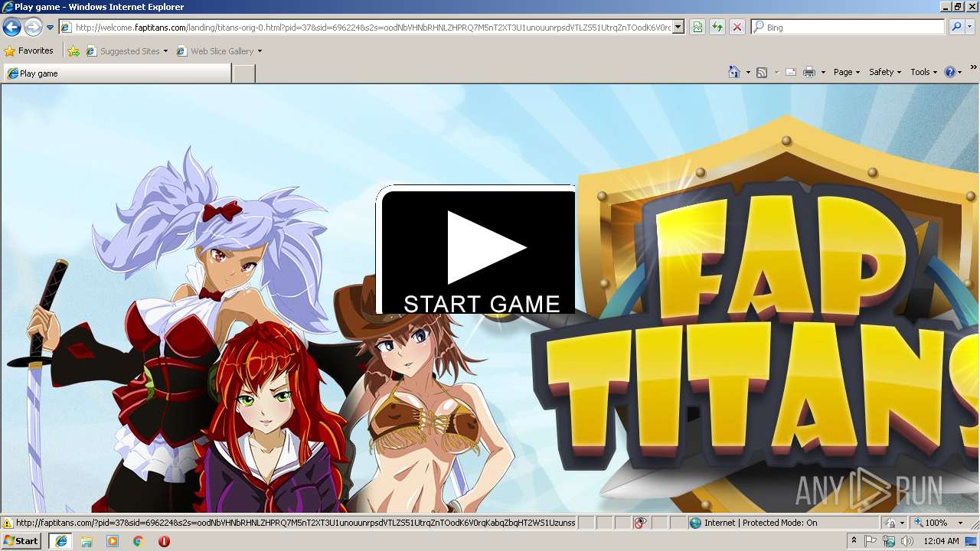The height and width of the screenshot is (551, 980).
Task: Open the volume speaker tray icon
Action: pos(906,541)
